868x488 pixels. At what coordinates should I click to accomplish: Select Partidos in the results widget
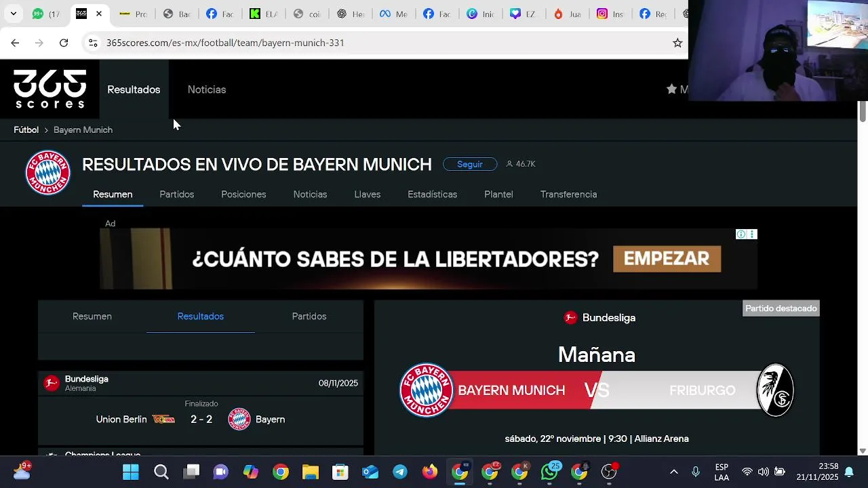[x=309, y=317]
